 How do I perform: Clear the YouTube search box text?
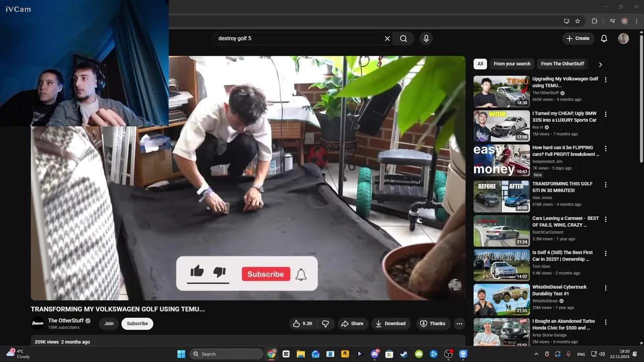pos(387,38)
